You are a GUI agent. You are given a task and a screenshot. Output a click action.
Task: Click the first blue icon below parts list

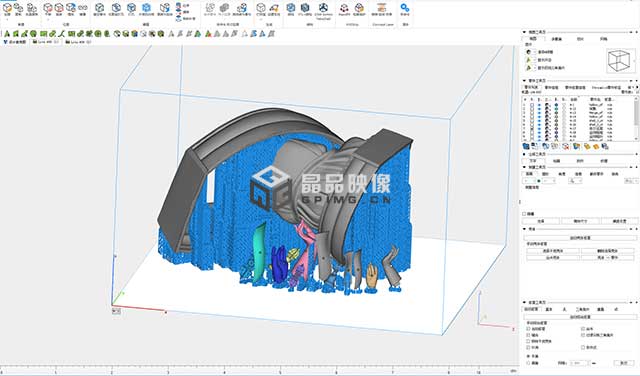pyautogui.click(x=526, y=146)
